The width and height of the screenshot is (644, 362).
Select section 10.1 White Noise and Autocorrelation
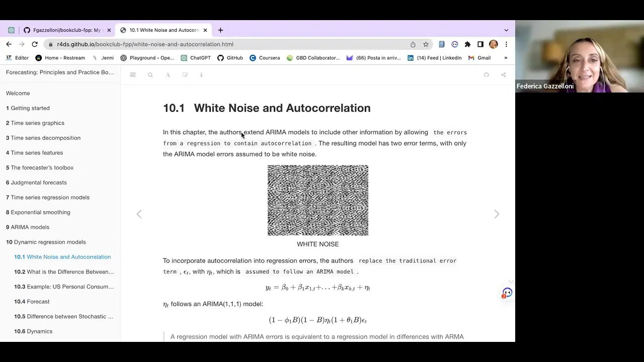pyautogui.click(x=62, y=257)
